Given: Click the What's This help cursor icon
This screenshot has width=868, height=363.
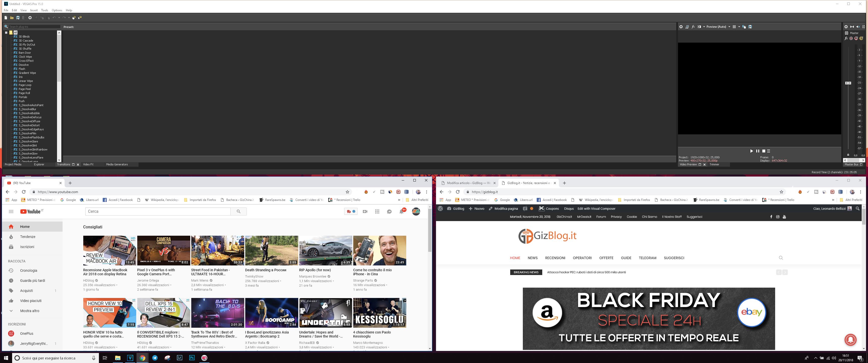Looking at the screenshot, I should (80, 18).
